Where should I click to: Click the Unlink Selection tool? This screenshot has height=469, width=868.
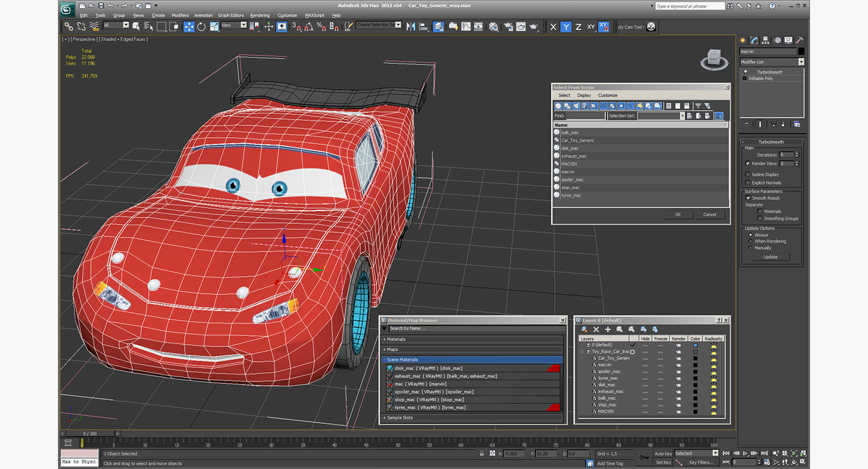click(x=81, y=26)
